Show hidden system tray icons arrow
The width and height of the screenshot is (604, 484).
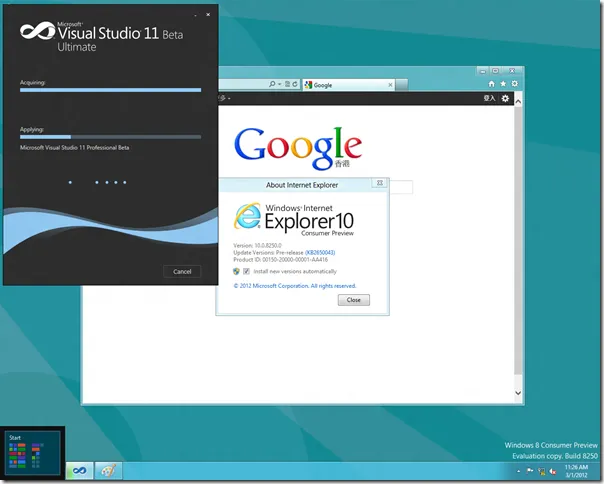pos(518,471)
